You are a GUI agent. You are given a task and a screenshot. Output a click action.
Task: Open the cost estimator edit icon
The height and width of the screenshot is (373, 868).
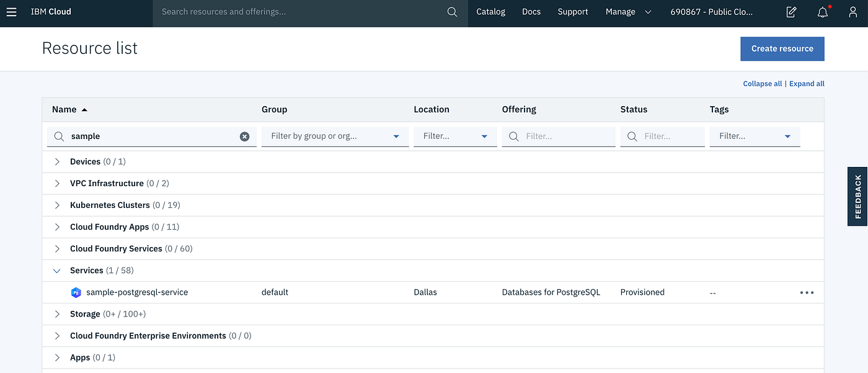791,12
